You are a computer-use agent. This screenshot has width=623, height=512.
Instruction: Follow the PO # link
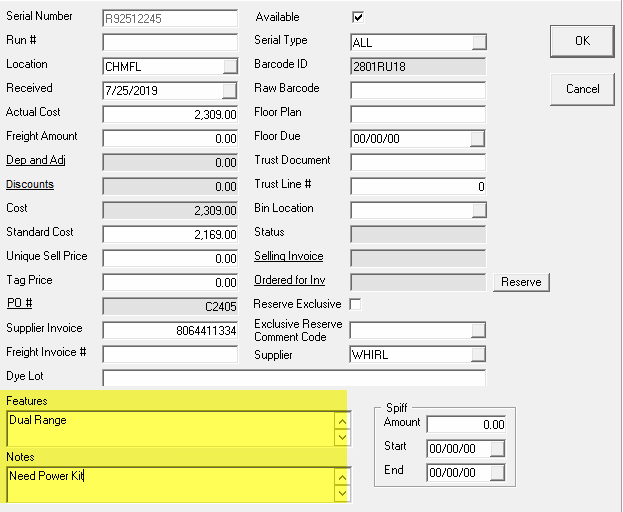click(x=19, y=303)
